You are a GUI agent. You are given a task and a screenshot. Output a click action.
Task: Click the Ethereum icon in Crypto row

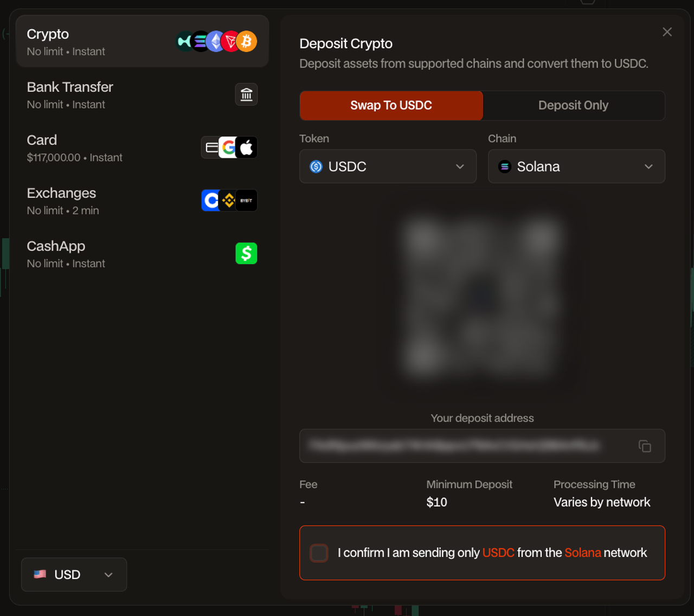click(216, 41)
